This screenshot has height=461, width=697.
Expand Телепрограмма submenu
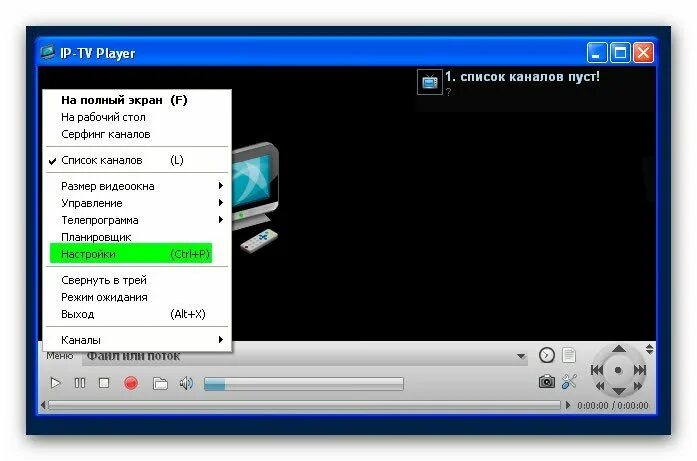137,220
